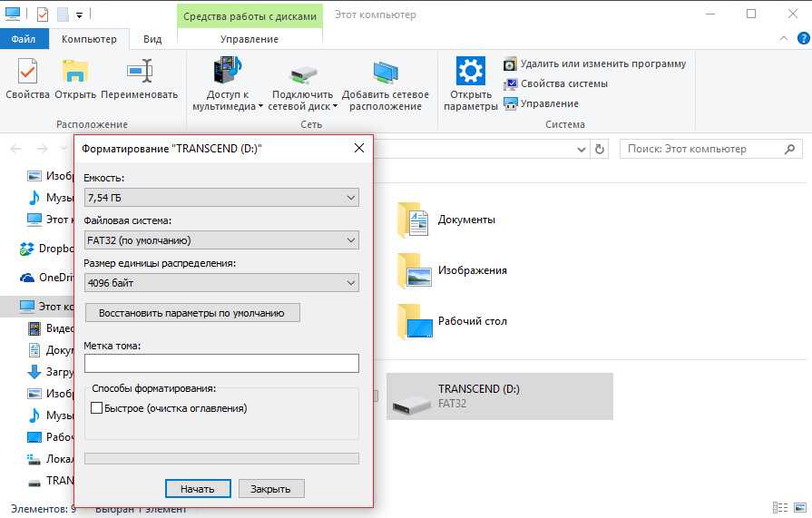Image resolution: width=812 pixels, height=518 pixels.
Task: Open quick access toolbar customize arrow
Action: [79, 15]
